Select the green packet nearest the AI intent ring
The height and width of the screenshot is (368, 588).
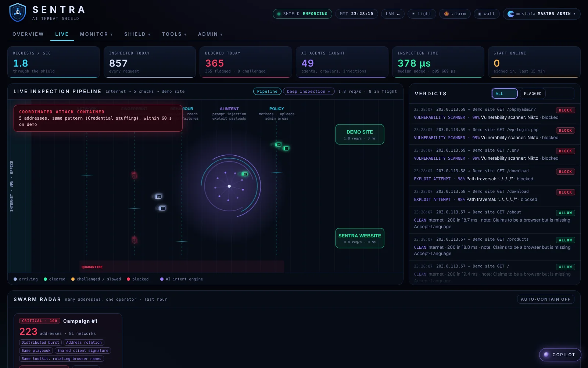click(244, 174)
